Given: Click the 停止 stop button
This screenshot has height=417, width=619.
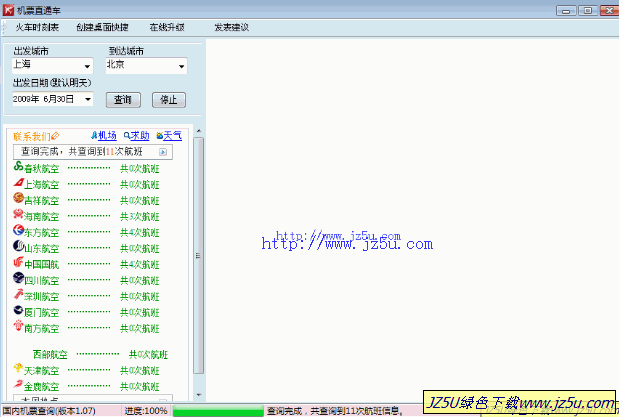Looking at the screenshot, I should click(169, 100).
